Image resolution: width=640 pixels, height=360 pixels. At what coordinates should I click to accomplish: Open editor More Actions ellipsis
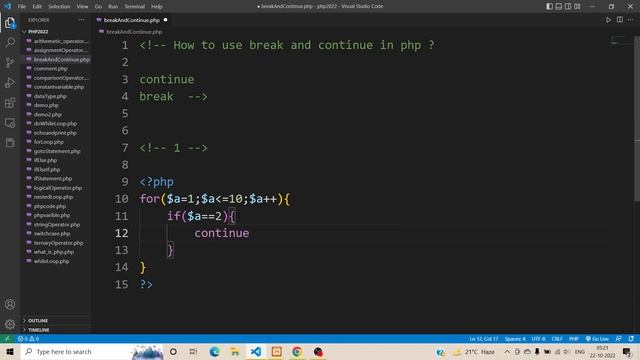pyautogui.click(x=631, y=20)
